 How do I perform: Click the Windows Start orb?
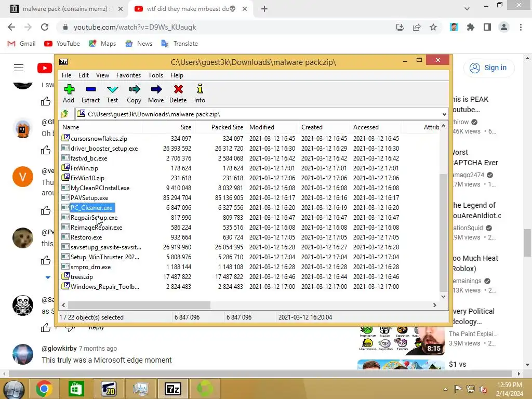click(x=14, y=390)
